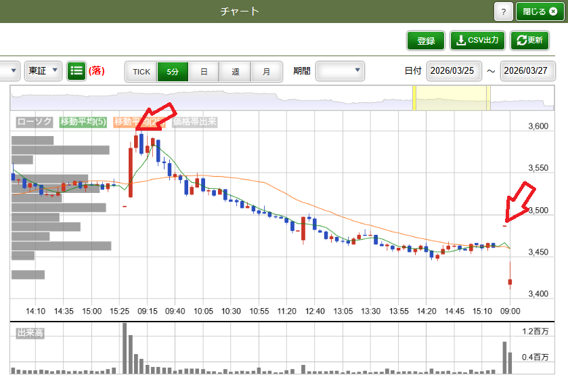The image size is (568, 392).
Task: Toggle the 移動平均(5) legend
Action: coord(84,122)
